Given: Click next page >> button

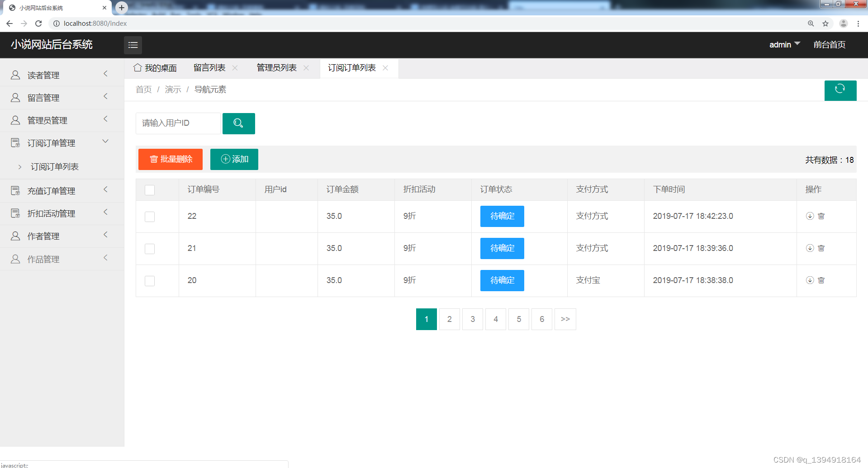Looking at the screenshot, I should (x=565, y=319).
